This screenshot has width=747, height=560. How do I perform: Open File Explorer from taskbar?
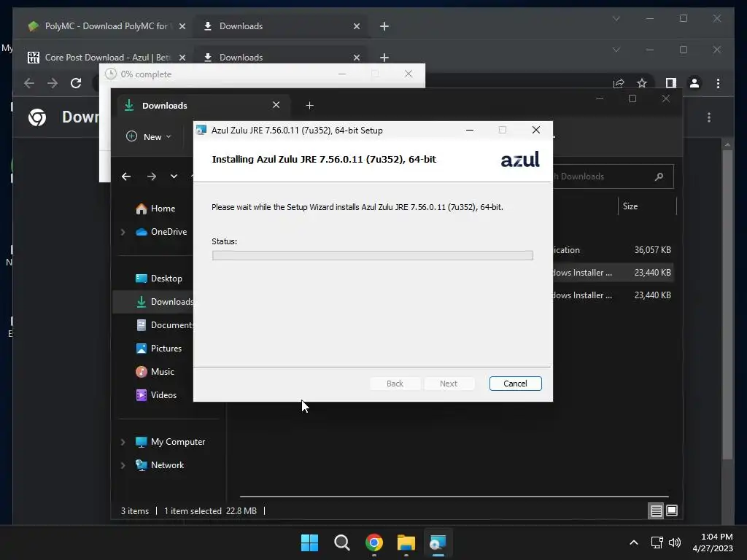(406, 542)
